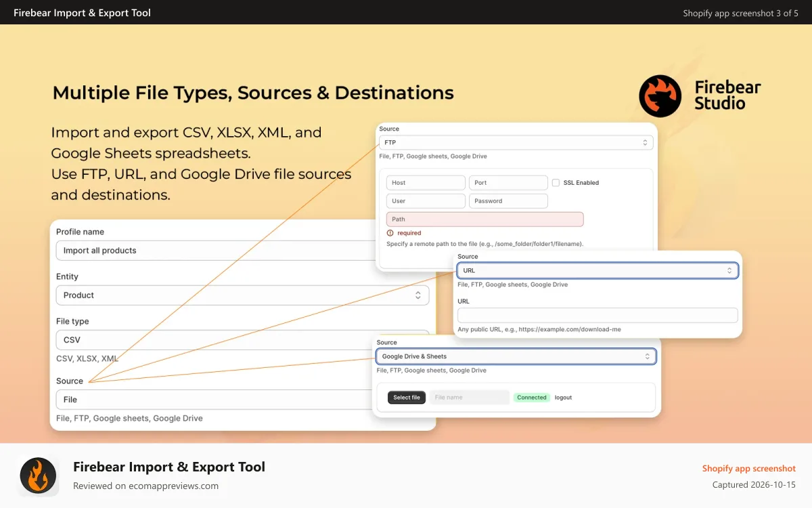Image resolution: width=812 pixels, height=508 pixels.
Task: Click 'Multiple File Types, Sources & Destinations' heading
Action: point(253,93)
